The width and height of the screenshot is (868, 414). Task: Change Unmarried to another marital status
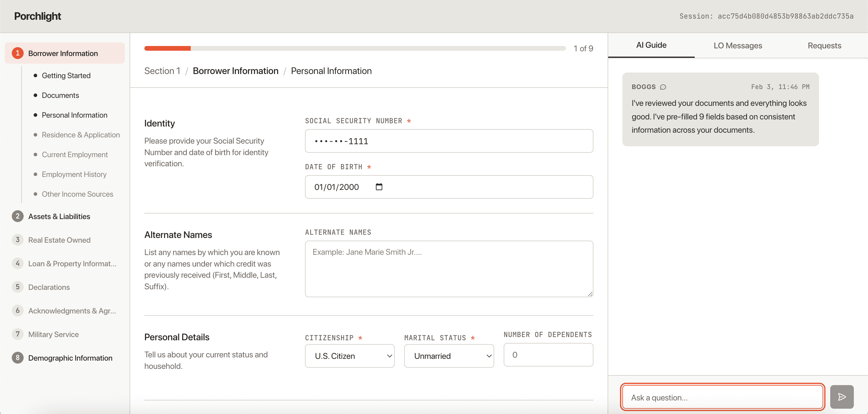(449, 356)
